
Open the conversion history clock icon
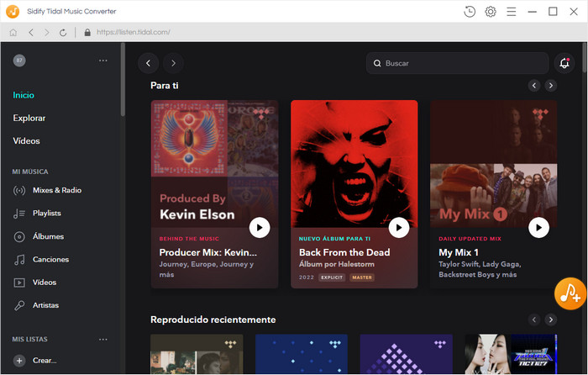470,12
